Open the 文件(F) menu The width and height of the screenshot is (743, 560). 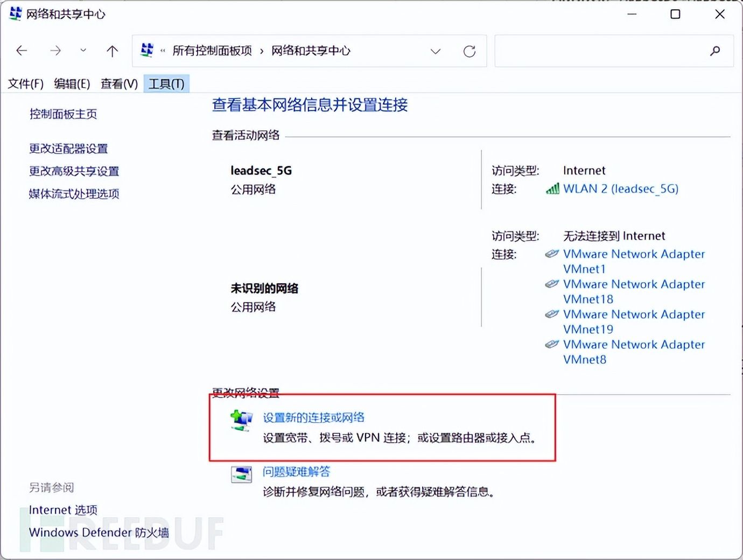25,83
